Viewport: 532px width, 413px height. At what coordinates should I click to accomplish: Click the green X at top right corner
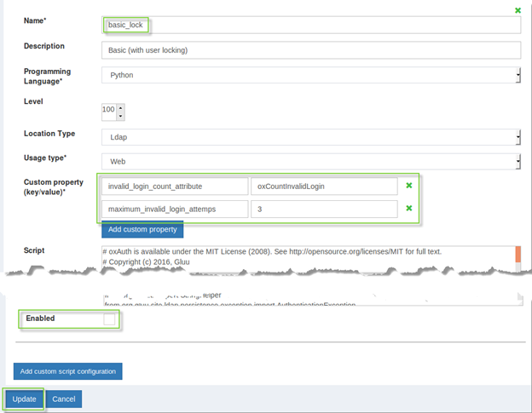point(518,10)
